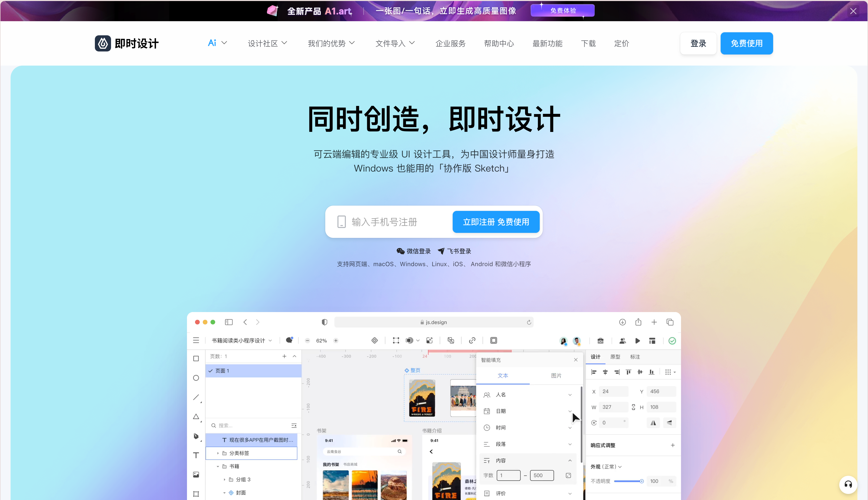The image size is (868, 500).
Task: Select the 图片 tab in the 智能填充 panel
Action: click(x=556, y=376)
